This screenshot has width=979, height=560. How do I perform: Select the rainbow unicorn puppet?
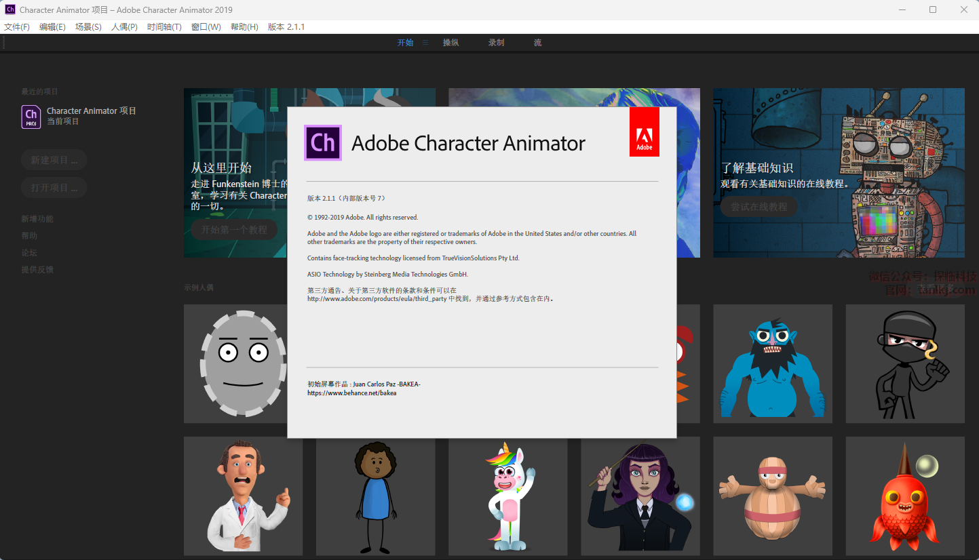click(x=507, y=496)
